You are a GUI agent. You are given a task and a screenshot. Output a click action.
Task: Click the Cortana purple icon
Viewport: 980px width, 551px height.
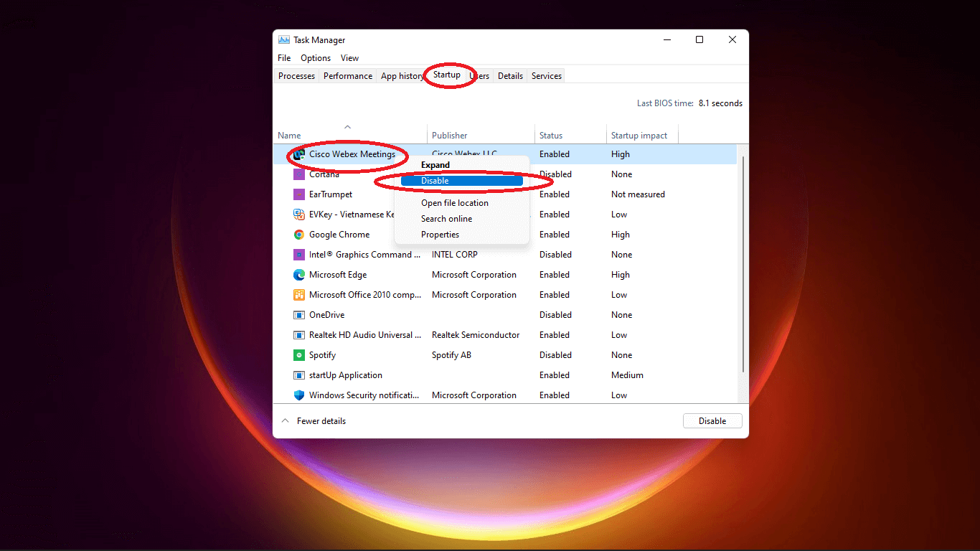pos(299,174)
